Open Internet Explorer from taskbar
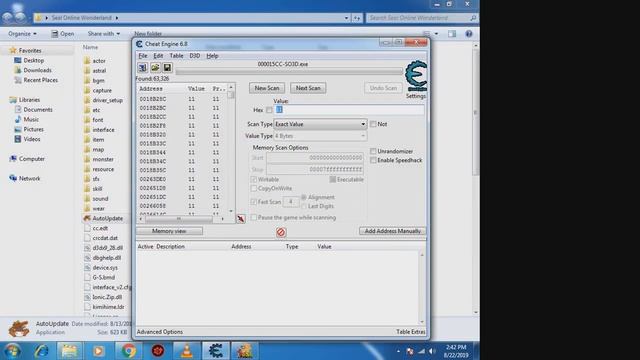Image resolution: width=640 pixels, height=360 pixels. [x=41, y=351]
